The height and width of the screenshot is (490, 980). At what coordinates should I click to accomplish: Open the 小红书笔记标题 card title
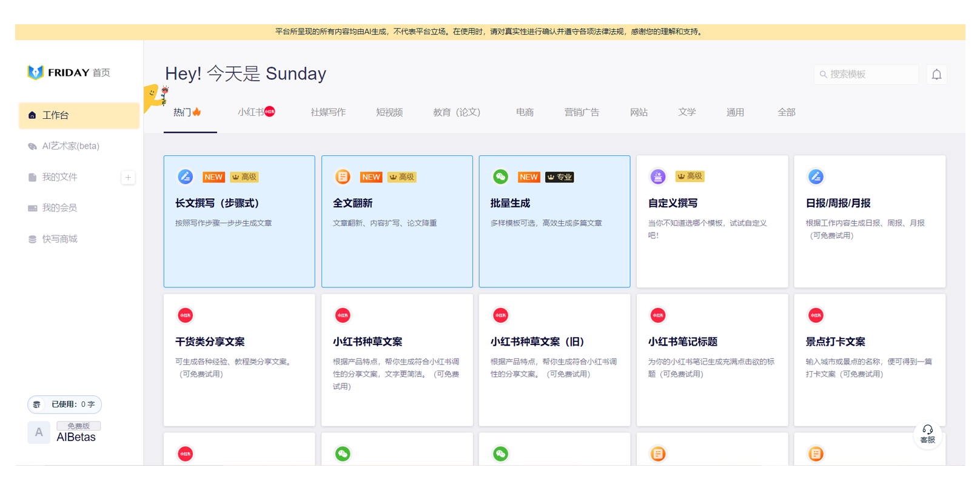683,342
